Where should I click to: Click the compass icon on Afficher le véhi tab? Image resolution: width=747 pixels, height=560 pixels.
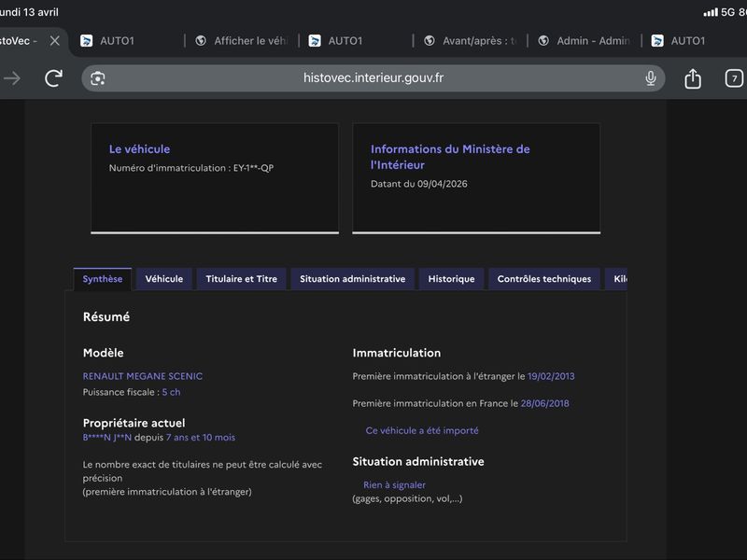(x=201, y=41)
